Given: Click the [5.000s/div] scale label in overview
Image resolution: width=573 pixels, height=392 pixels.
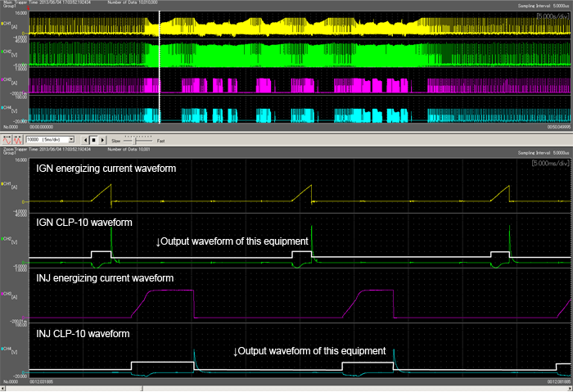Looking at the screenshot, I should pyautogui.click(x=553, y=16).
